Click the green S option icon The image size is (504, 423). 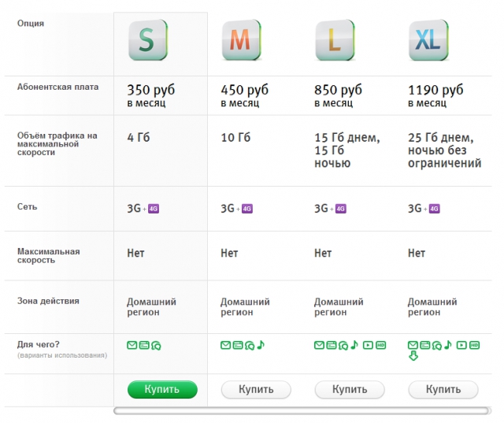pos(147,41)
